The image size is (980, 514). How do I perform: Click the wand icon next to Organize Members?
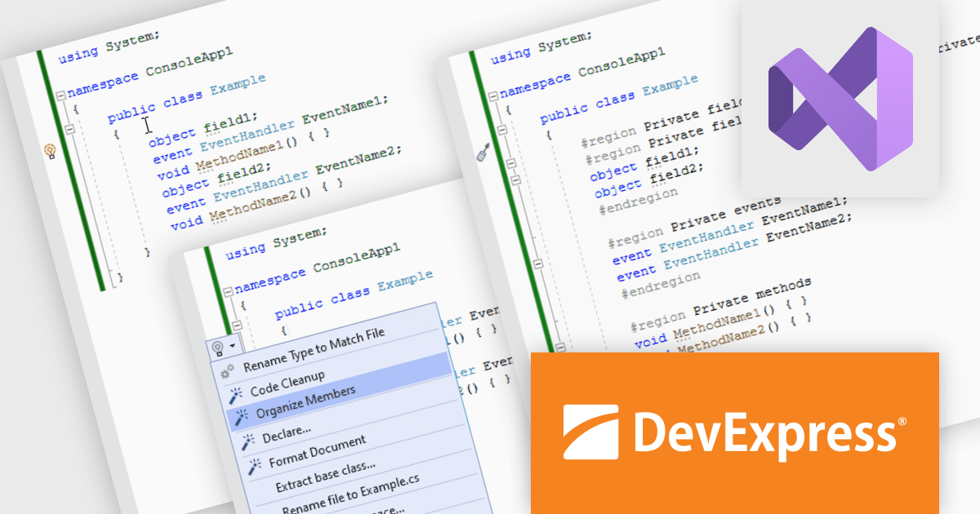click(x=241, y=416)
